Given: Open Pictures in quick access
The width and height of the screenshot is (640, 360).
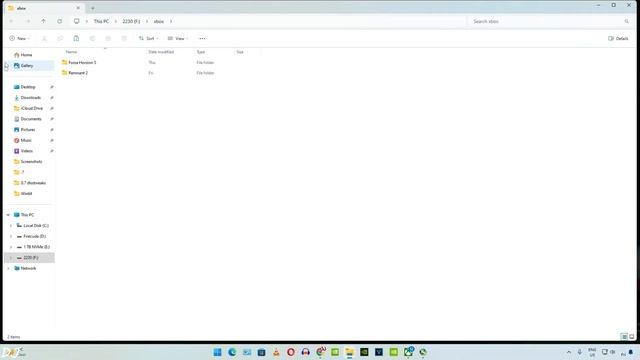Looking at the screenshot, I should pos(29,129).
